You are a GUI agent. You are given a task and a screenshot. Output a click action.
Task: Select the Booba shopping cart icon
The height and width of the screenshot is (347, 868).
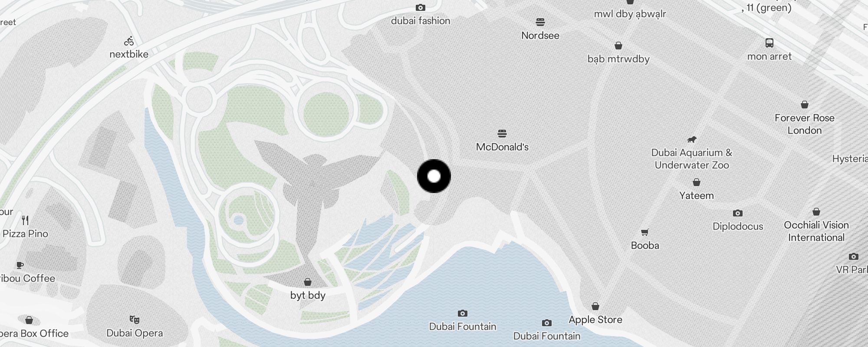click(645, 232)
